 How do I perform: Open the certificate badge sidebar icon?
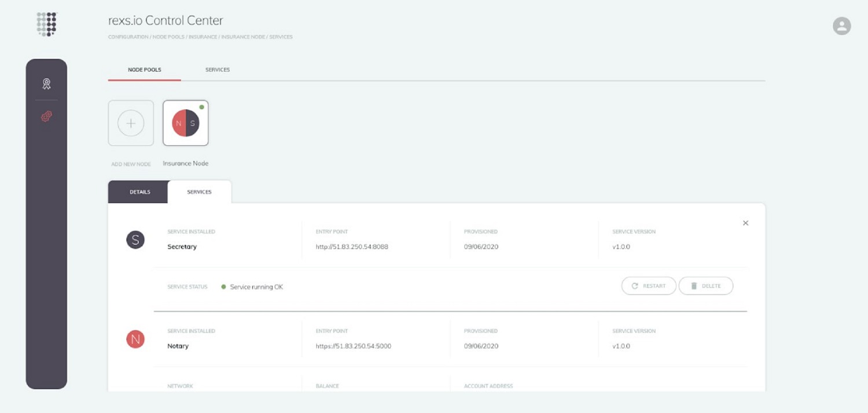click(46, 84)
